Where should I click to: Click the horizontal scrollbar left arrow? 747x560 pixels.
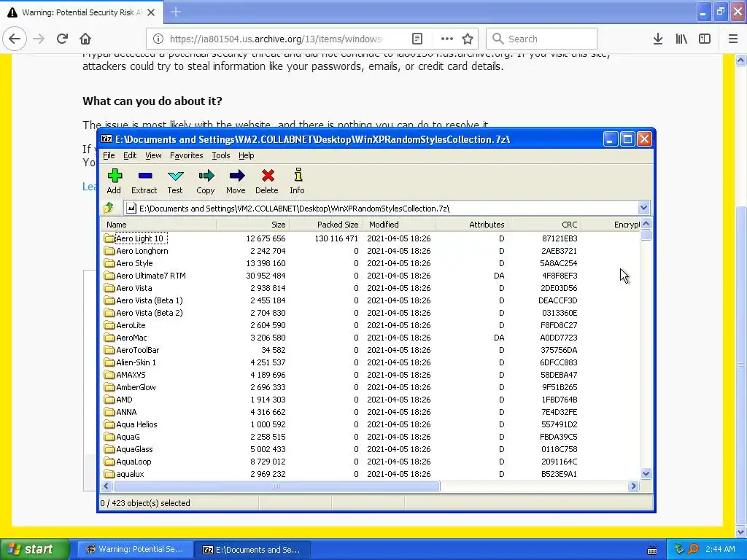107,486
